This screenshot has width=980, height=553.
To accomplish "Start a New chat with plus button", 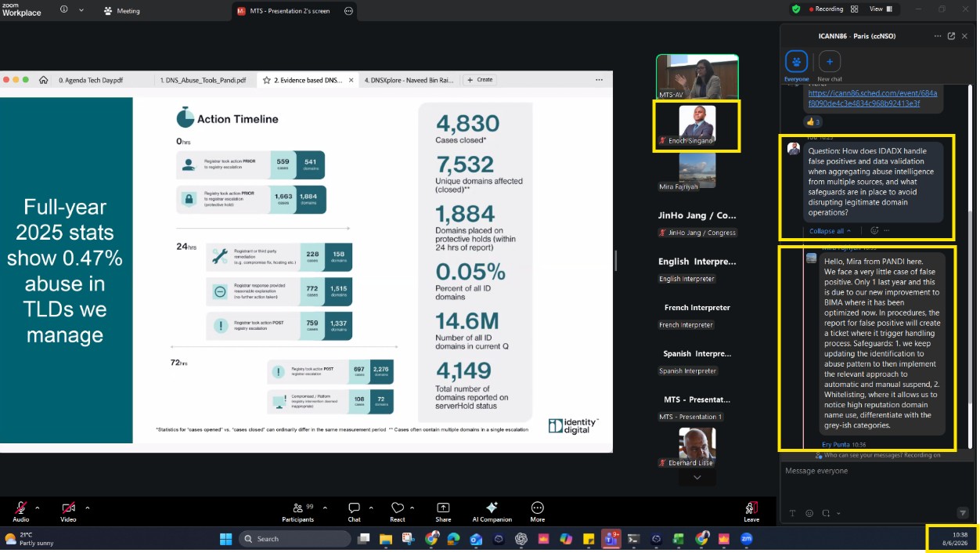I will click(830, 67).
